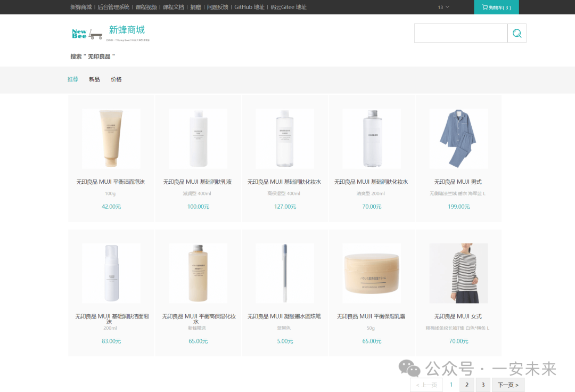Click the title 无印良品 MUJI 平衡洁面泡沫
575x392 pixels.
(x=110, y=182)
